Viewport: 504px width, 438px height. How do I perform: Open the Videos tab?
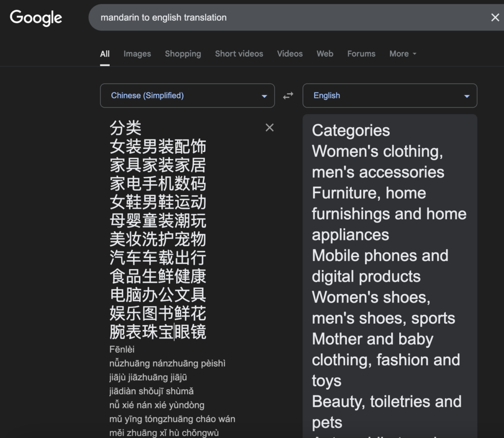(x=290, y=54)
